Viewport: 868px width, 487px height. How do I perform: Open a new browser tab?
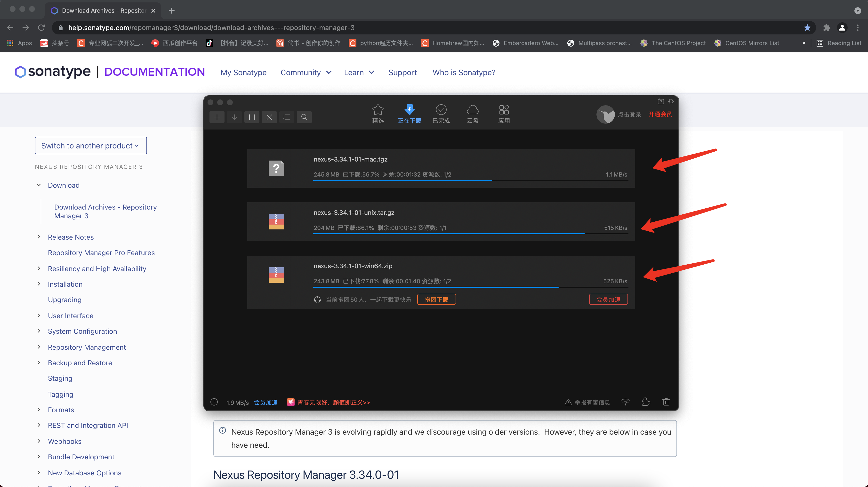coord(171,10)
